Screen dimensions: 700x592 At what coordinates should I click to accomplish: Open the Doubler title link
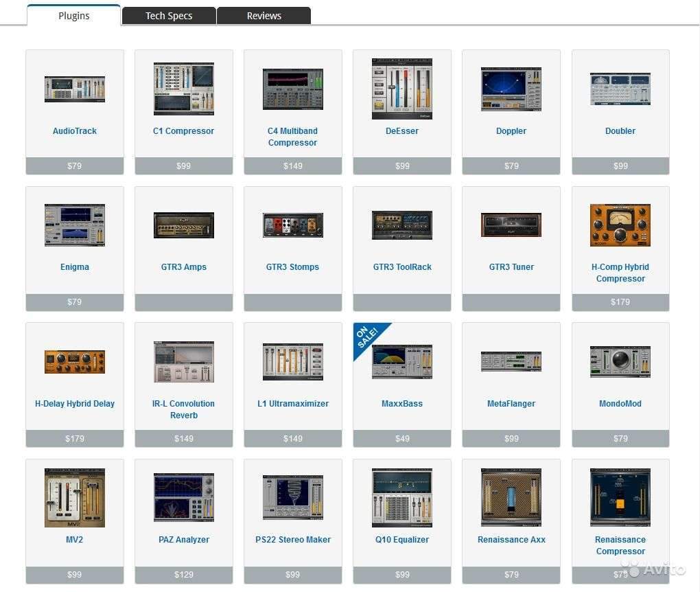tap(620, 131)
